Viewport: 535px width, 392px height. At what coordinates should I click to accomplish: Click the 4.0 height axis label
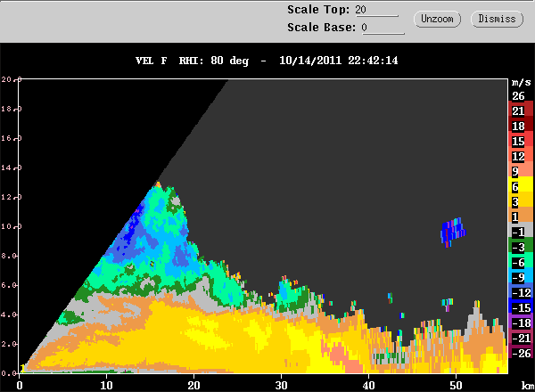[9, 314]
